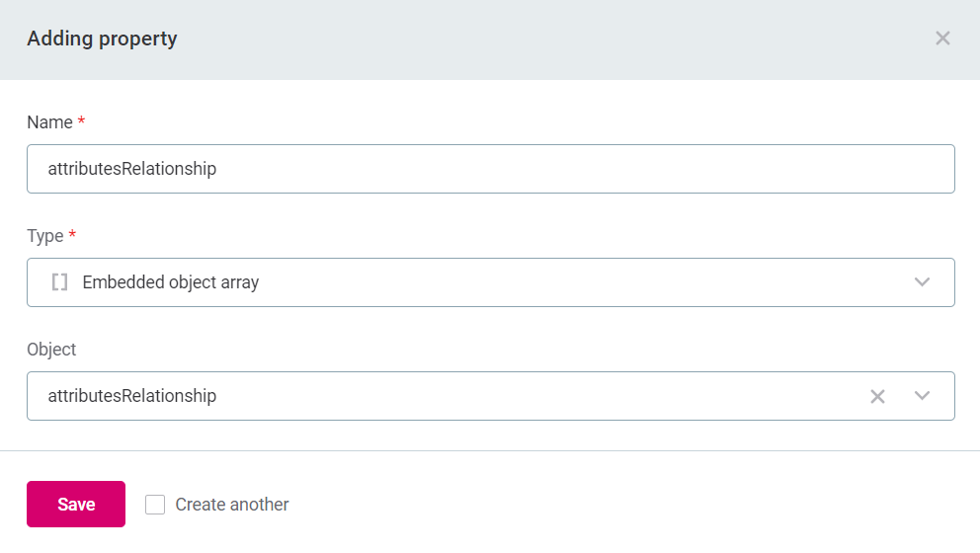Click the Object field label
The height and width of the screenshot is (553, 980).
pos(51,350)
